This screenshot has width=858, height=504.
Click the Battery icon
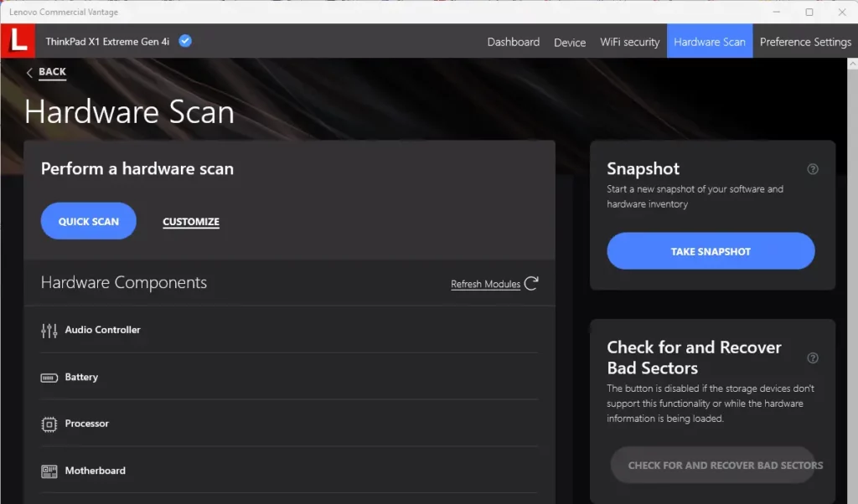(x=49, y=378)
